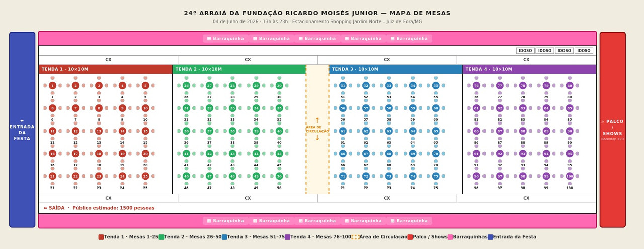Click table 38 green marker
Screen dimensions: 644x249
(232, 131)
